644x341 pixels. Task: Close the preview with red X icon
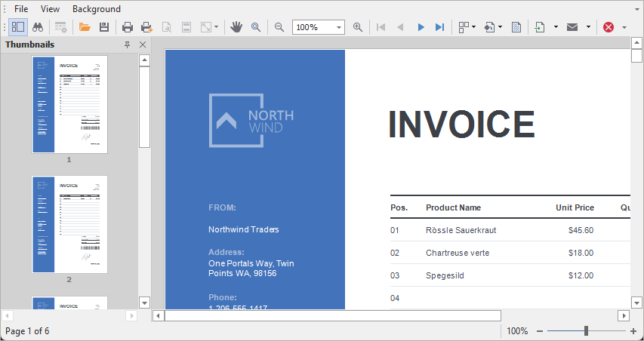point(609,27)
